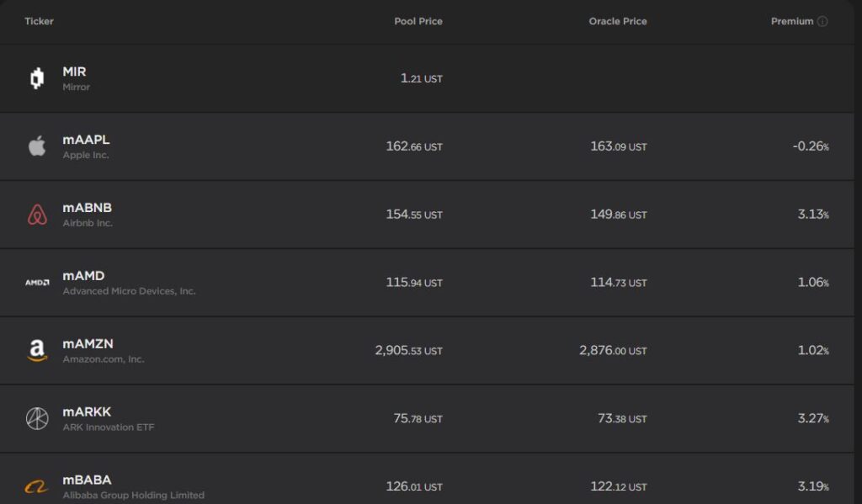Click mARKK pool price 75.78 UST
The height and width of the screenshot is (504, 862).
coord(418,419)
